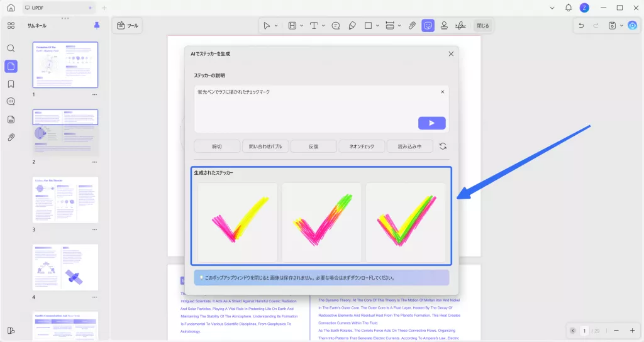This screenshot has width=644, height=342.
Task: Expand the T text tool dropdown
Action: tap(323, 25)
